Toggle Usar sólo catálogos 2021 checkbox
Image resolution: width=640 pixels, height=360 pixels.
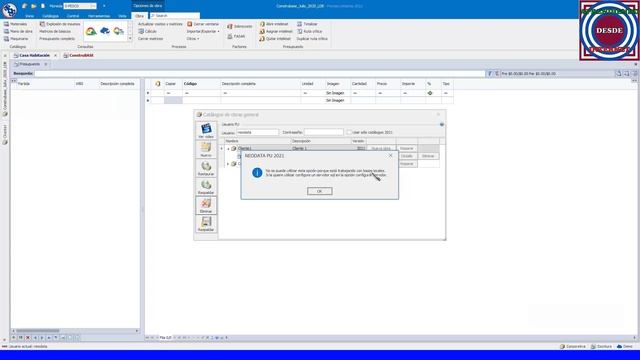(349, 132)
